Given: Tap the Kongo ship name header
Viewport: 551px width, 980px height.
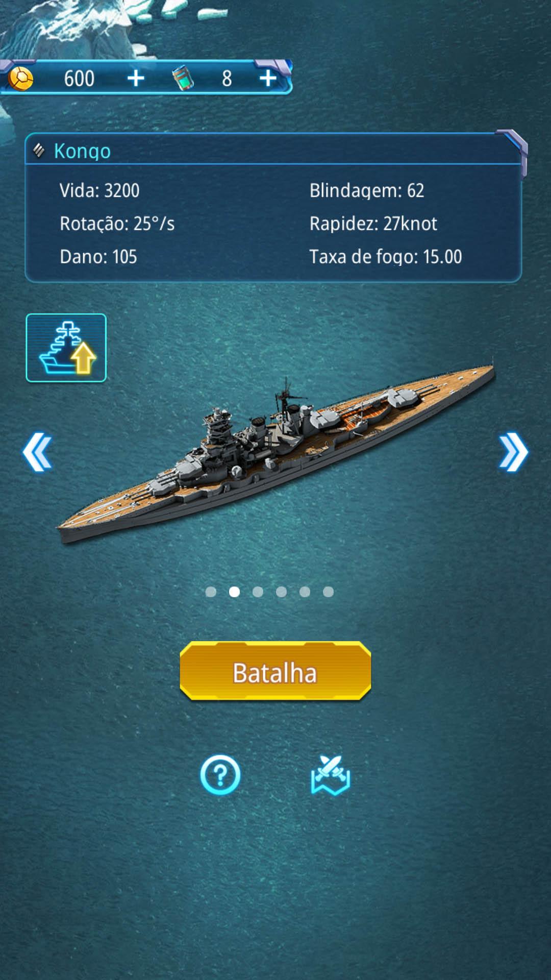Looking at the screenshot, I should pyautogui.click(x=82, y=151).
